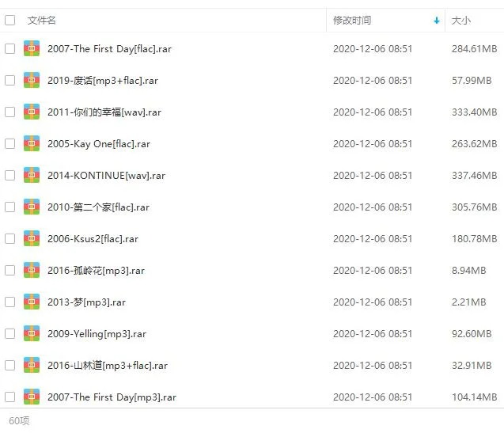
Task: Open file 2016-孤岭花[mp3].rar
Action: (96, 271)
